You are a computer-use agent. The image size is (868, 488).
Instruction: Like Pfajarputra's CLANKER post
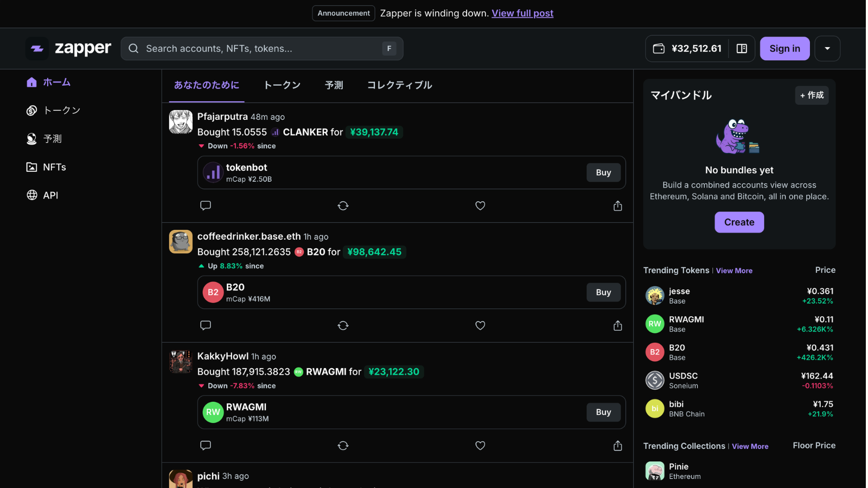point(480,206)
